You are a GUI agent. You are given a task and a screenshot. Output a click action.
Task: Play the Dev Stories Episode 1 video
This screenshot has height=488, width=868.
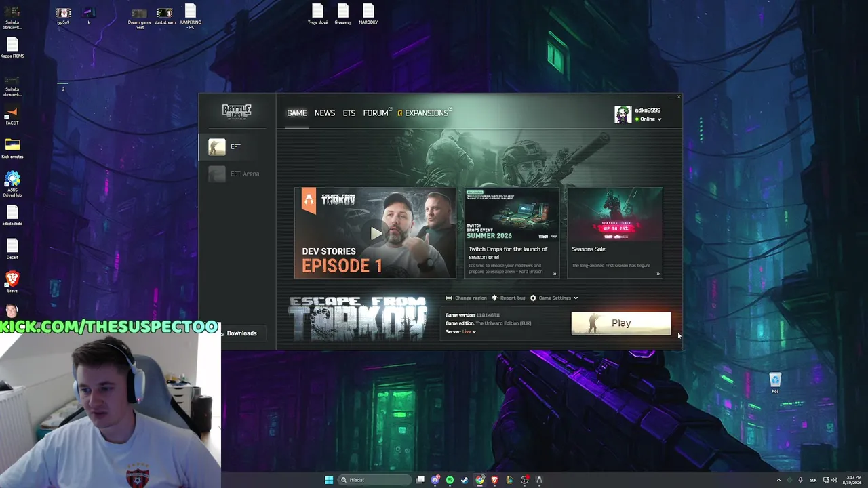pyautogui.click(x=375, y=233)
